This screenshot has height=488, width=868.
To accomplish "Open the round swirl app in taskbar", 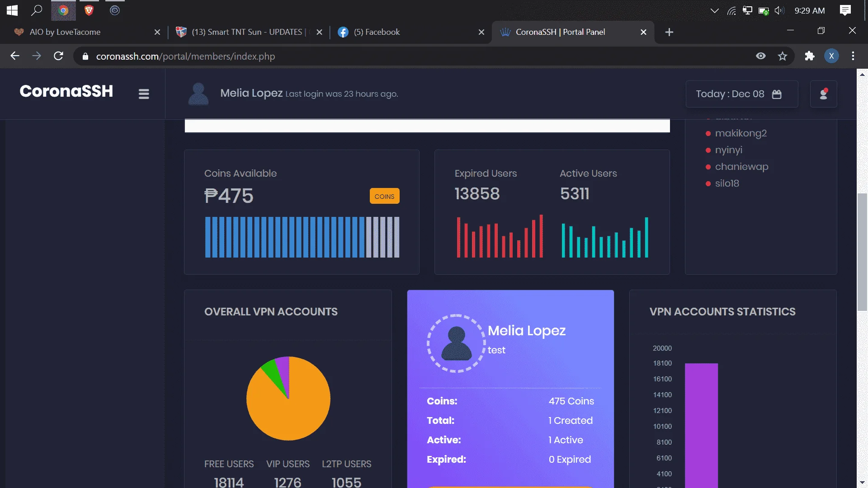I will (x=115, y=10).
